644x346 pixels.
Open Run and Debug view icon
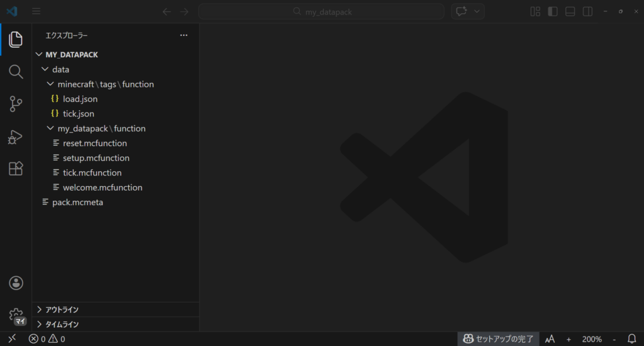click(16, 137)
